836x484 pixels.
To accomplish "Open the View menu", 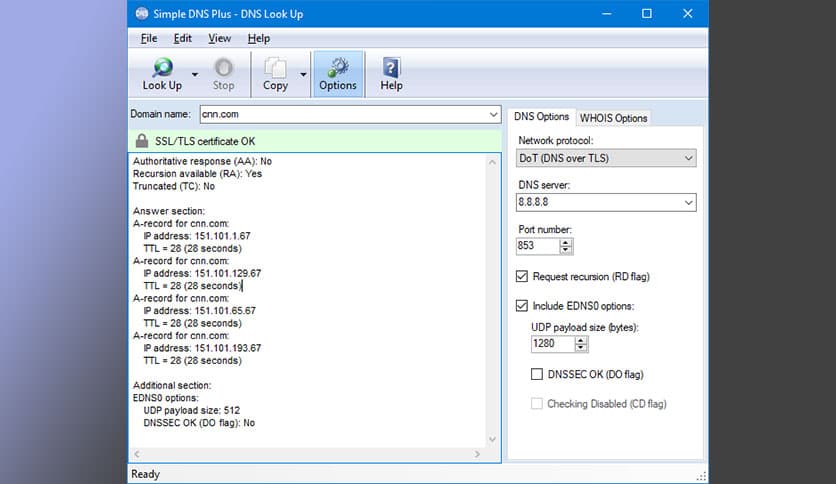I will tap(219, 38).
